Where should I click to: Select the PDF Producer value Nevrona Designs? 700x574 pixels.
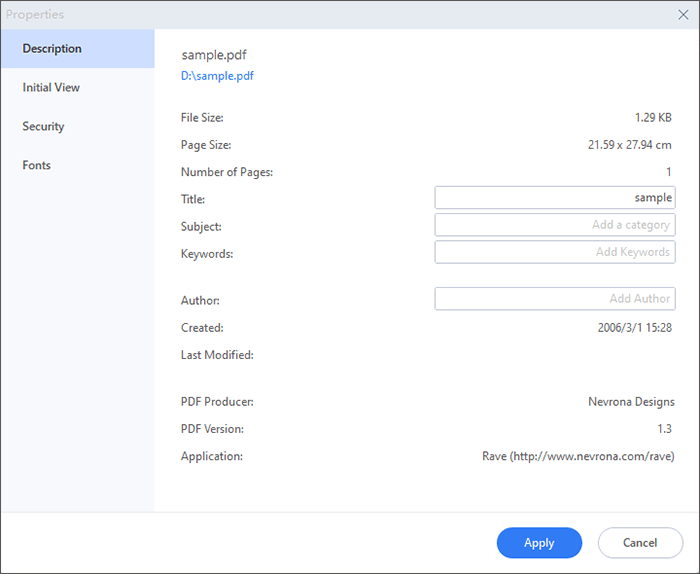(631, 402)
